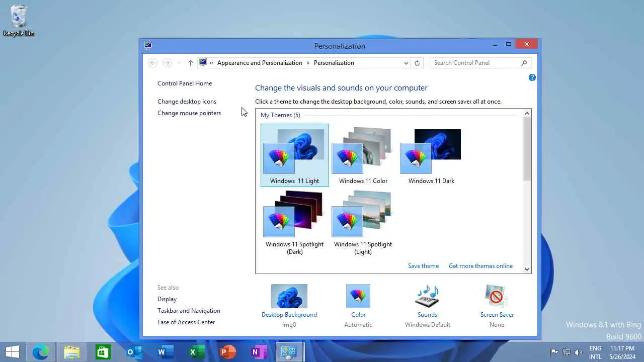The height and width of the screenshot is (362, 644).
Task: Expand the arrow after Appearance and Personalization
Action: click(308, 63)
